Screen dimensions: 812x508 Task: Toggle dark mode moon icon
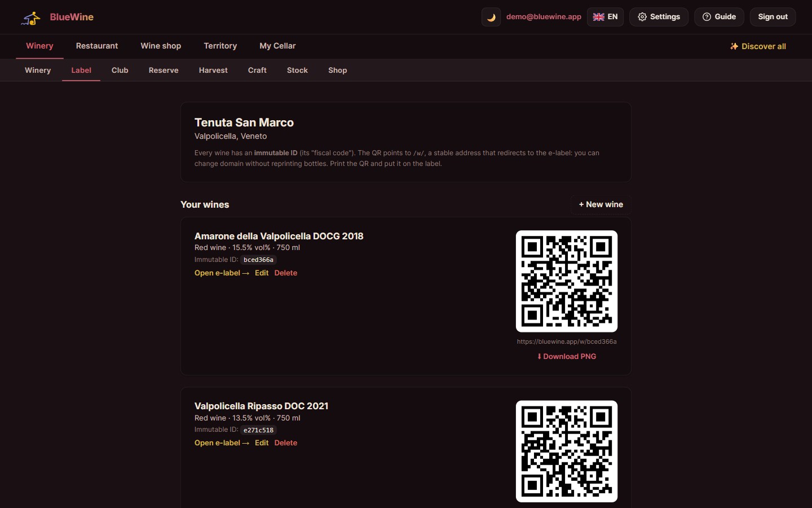(491, 17)
